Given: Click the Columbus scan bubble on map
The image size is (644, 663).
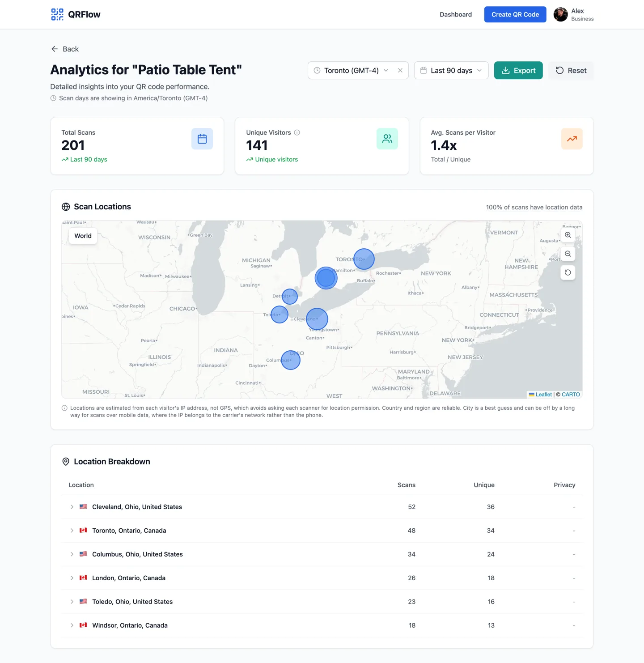Looking at the screenshot, I should pyautogui.click(x=291, y=360).
